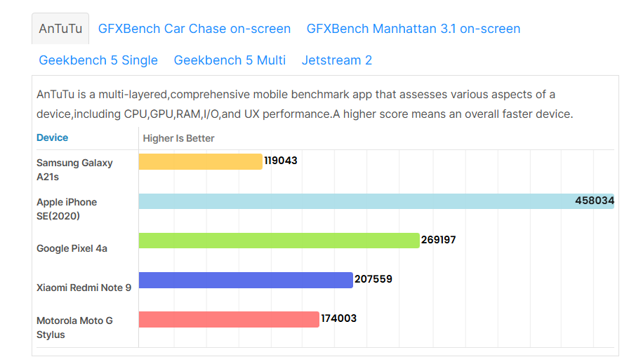The image size is (629, 364).
Task: Open the Geekbench 5 Single tab
Action: (x=98, y=60)
